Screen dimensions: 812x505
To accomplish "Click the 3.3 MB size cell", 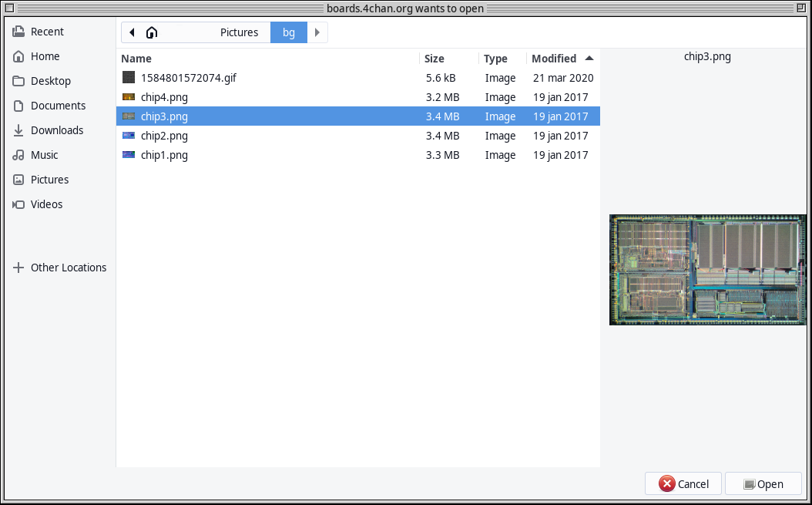I will click(443, 155).
